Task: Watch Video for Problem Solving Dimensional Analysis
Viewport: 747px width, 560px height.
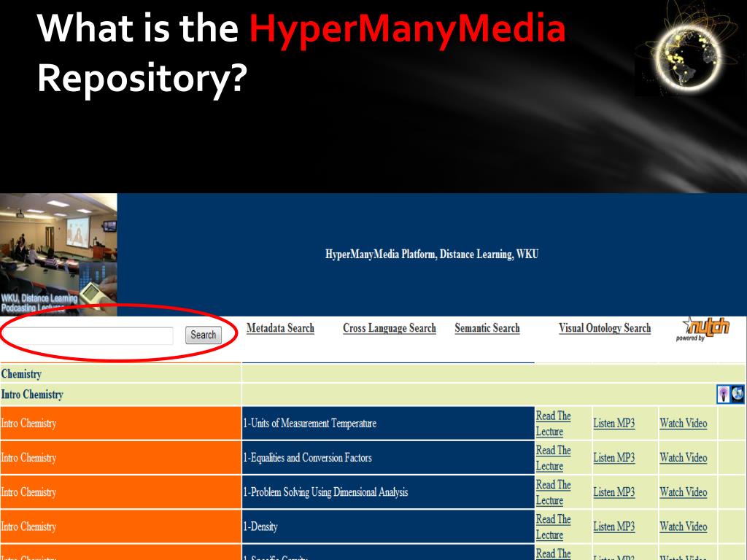Action: tap(683, 492)
